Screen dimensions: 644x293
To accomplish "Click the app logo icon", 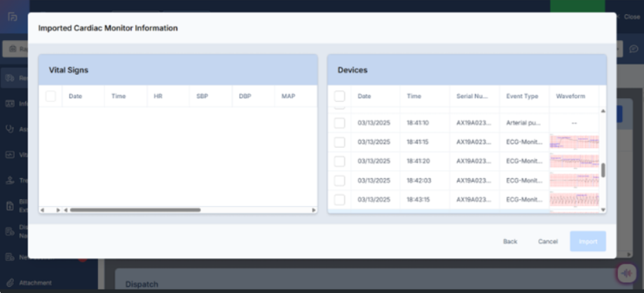I will 13,17.
